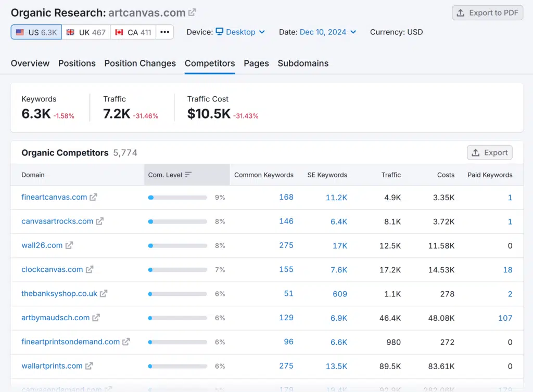533x392 pixels.
Task: Click the Export button for Organic Competitors
Action: coord(489,153)
